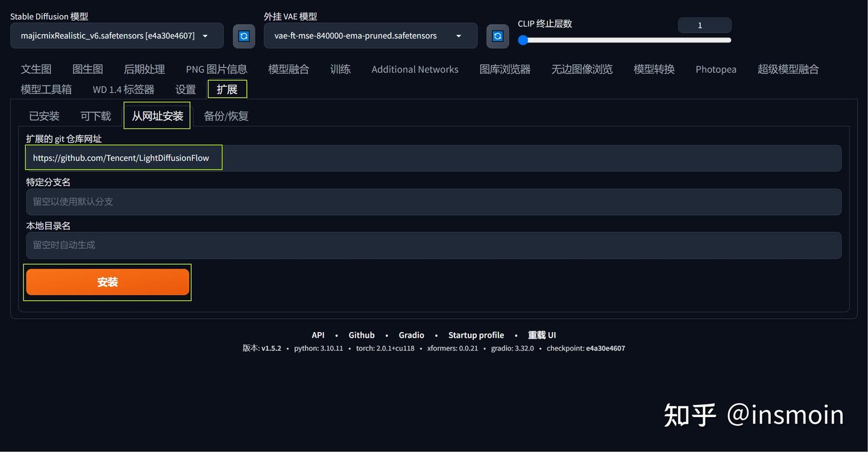Open the 可下载 extensions tab
Image resolution: width=868 pixels, height=452 pixels.
pos(95,116)
